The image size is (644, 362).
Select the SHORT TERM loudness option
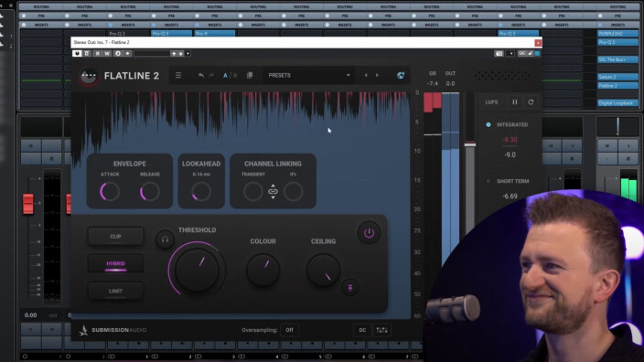[508, 181]
